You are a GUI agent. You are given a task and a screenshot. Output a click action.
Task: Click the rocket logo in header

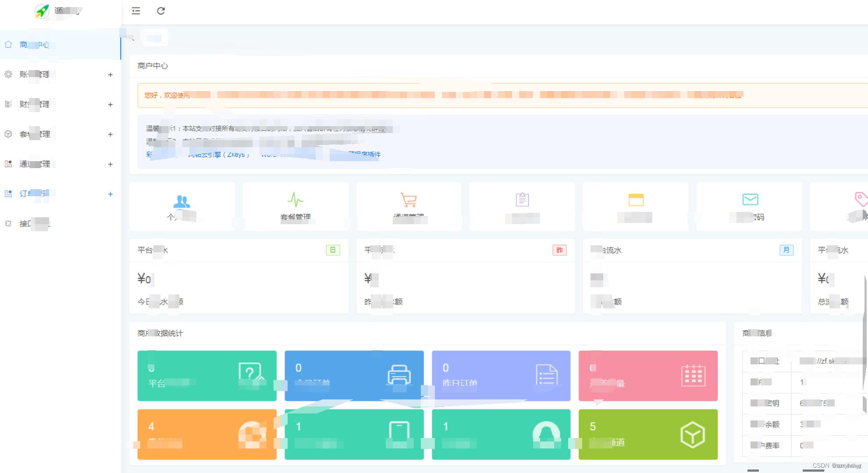(x=42, y=11)
